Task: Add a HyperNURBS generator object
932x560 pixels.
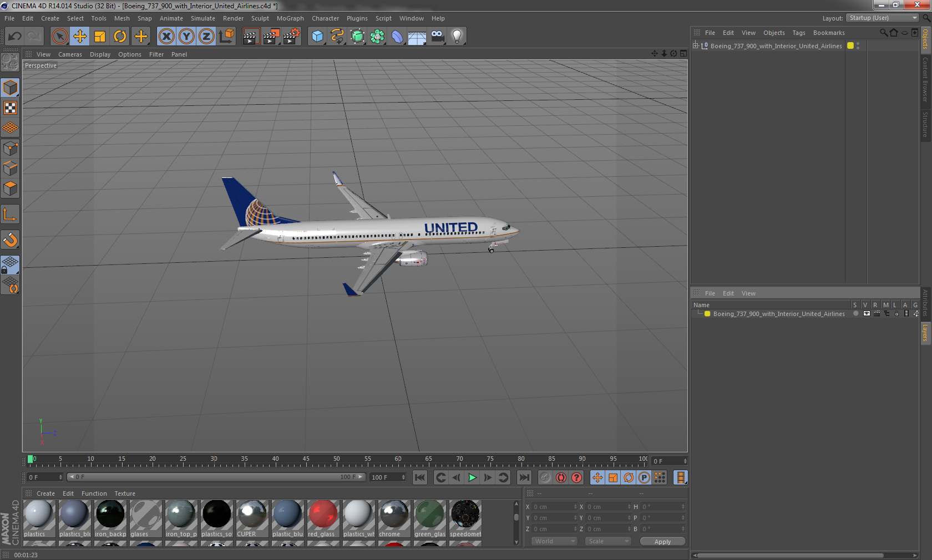Action: tap(357, 37)
